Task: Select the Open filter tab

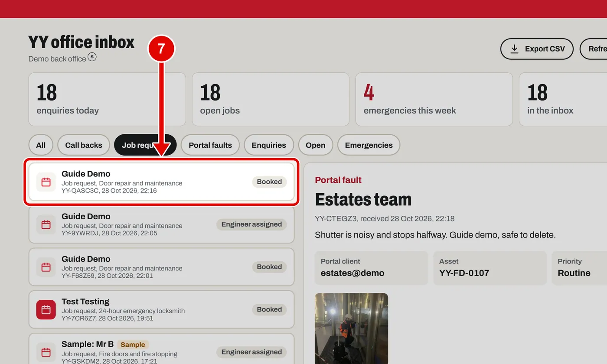Action: [x=315, y=145]
